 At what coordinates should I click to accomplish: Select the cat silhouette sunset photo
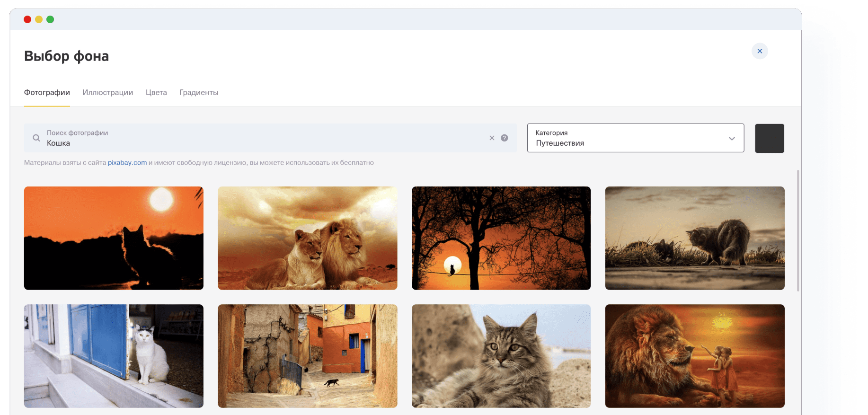coord(114,238)
